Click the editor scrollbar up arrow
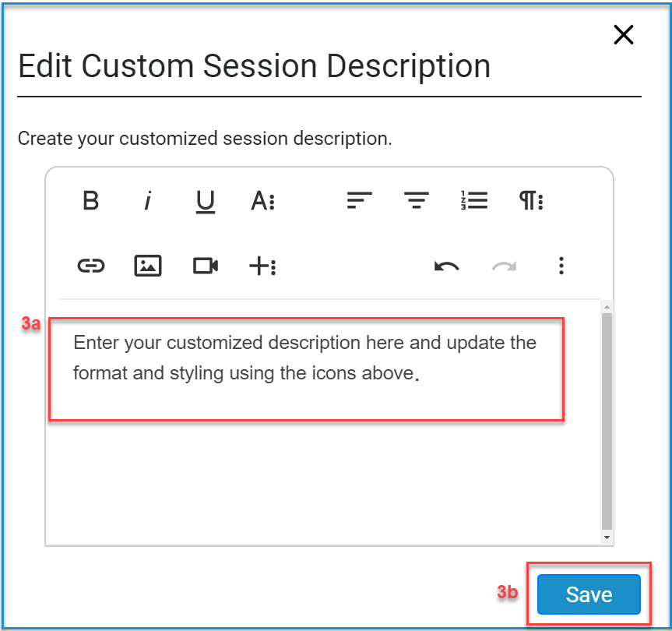Screen dimensions: 672x631 [x=607, y=306]
